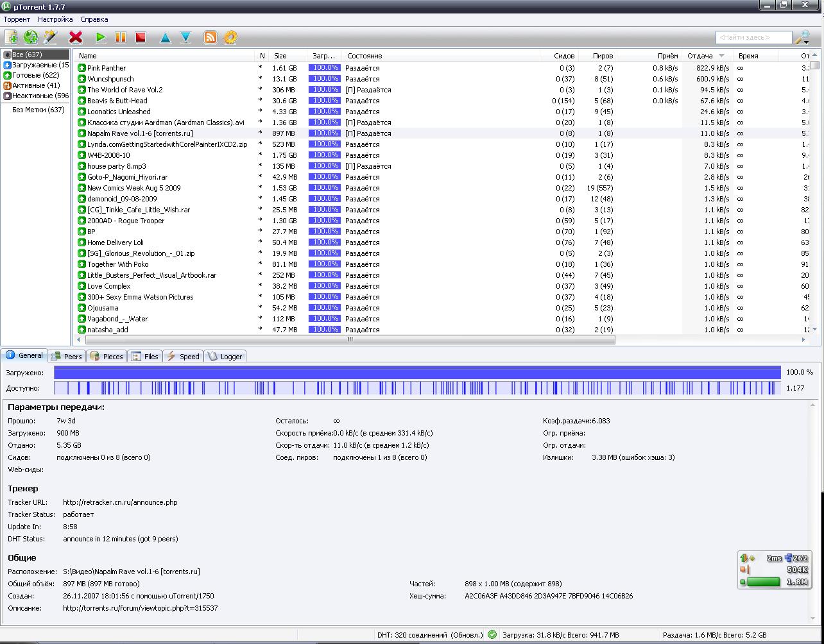Switch to the Logger tab

(x=225, y=357)
